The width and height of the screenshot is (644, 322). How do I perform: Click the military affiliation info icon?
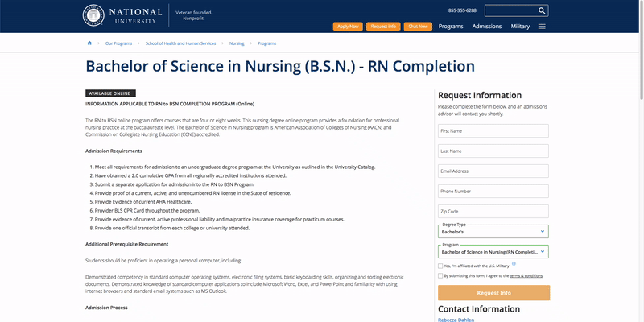(514, 264)
